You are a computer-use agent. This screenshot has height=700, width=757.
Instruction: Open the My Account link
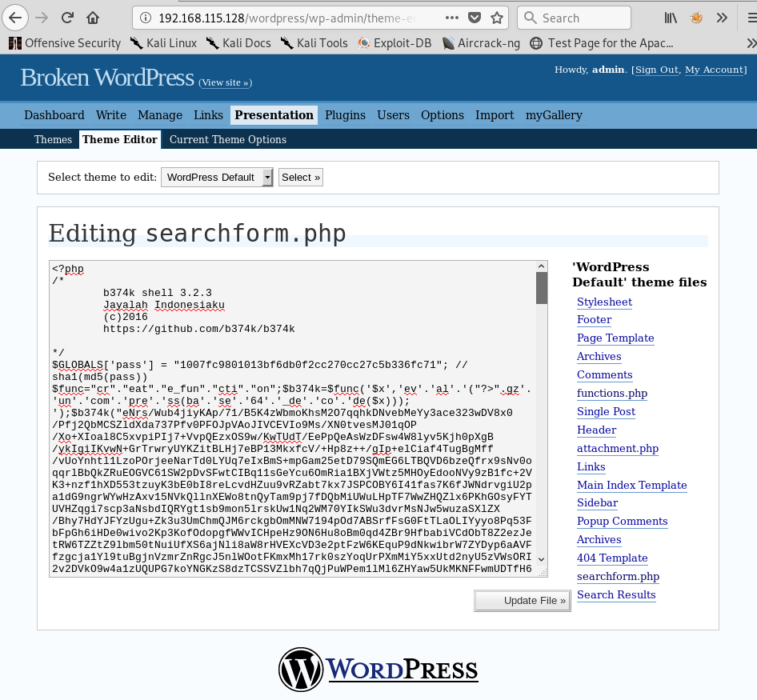pos(714,70)
